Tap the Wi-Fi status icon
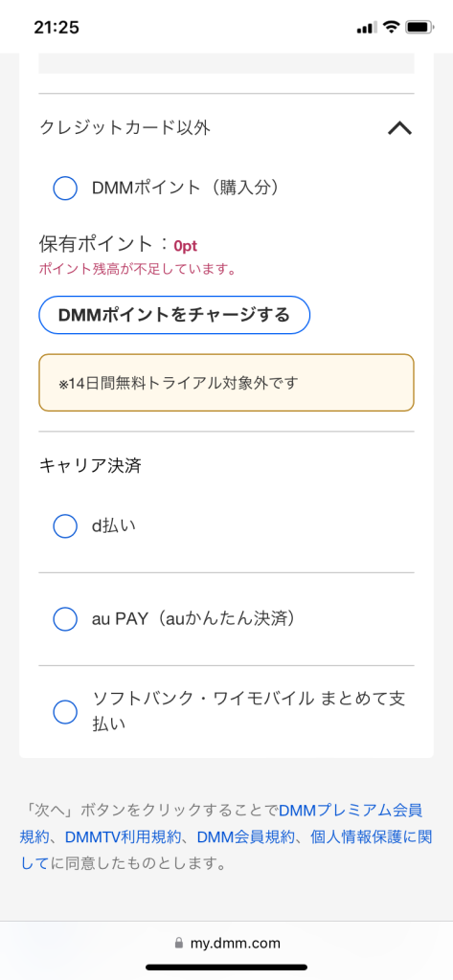The width and height of the screenshot is (453, 980). [x=392, y=28]
